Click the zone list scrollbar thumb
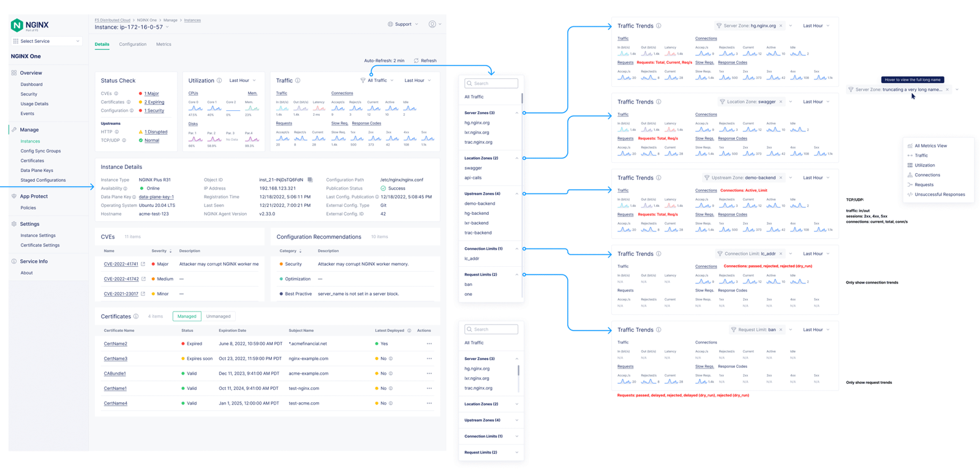The image size is (980, 472). click(522, 98)
